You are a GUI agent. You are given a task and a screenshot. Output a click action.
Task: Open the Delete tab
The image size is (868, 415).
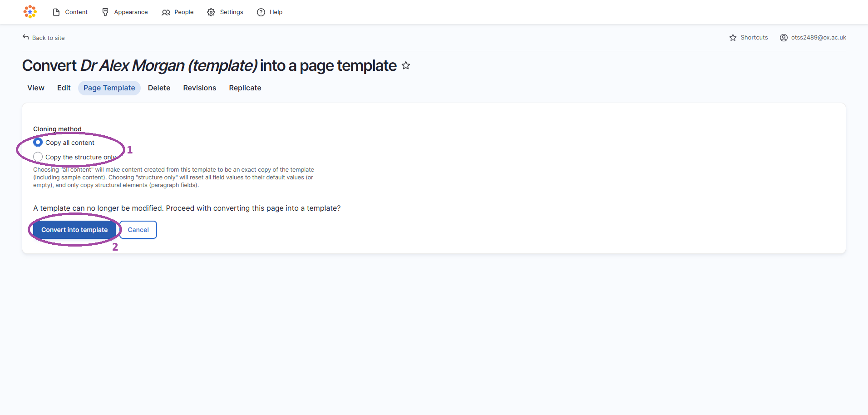point(159,88)
